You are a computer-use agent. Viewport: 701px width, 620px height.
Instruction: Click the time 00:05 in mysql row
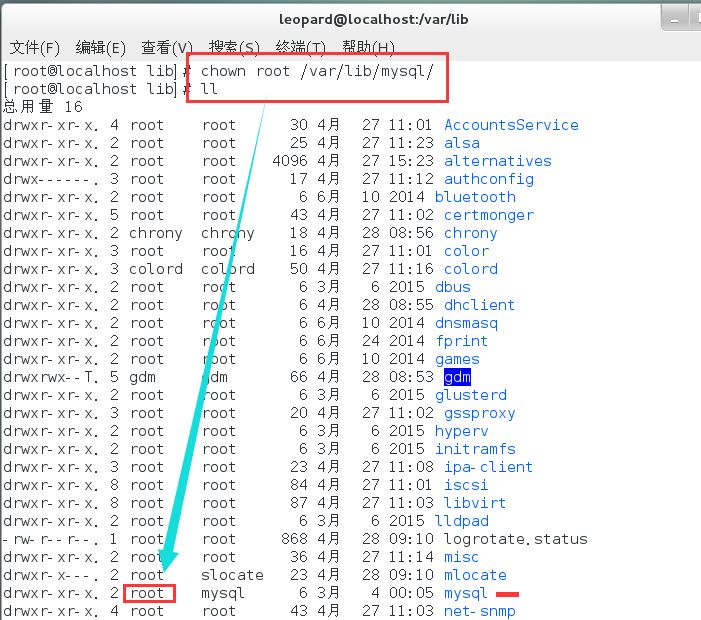[x=411, y=593]
